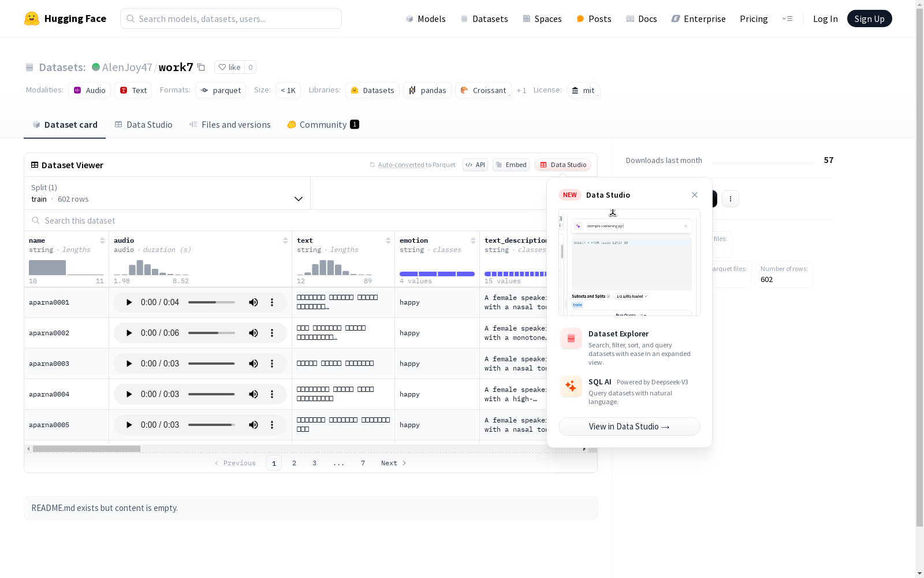924x578 pixels.
Task: Seek audio progress bar for aparna0001
Action: 211,302
